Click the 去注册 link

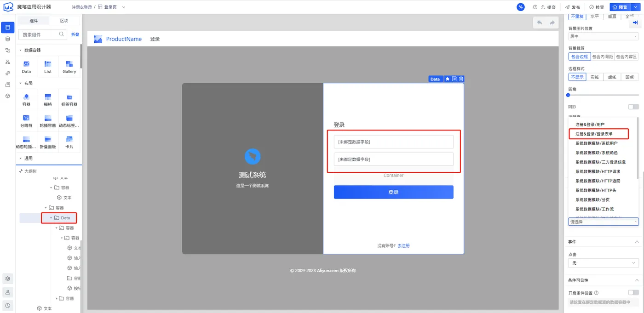403,246
